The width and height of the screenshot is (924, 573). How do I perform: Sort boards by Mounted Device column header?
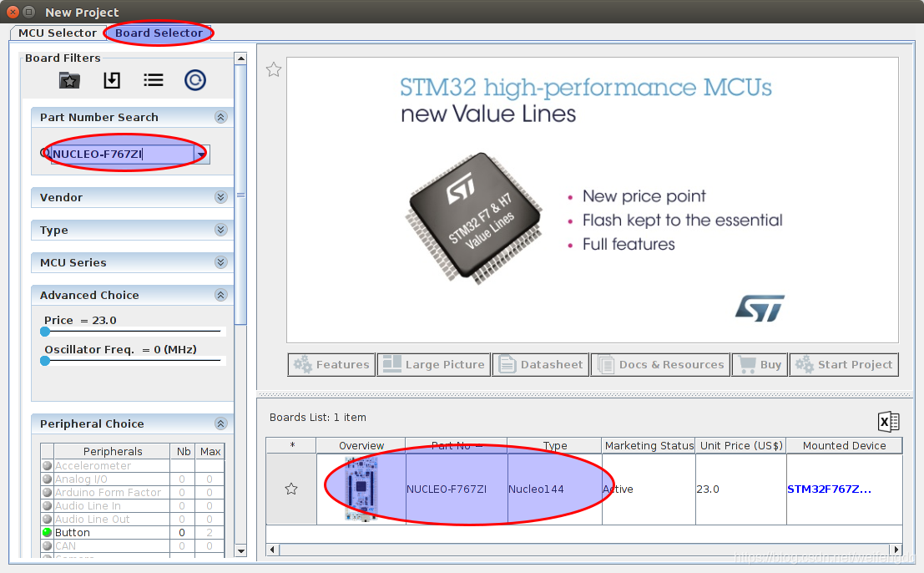tap(845, 446)
